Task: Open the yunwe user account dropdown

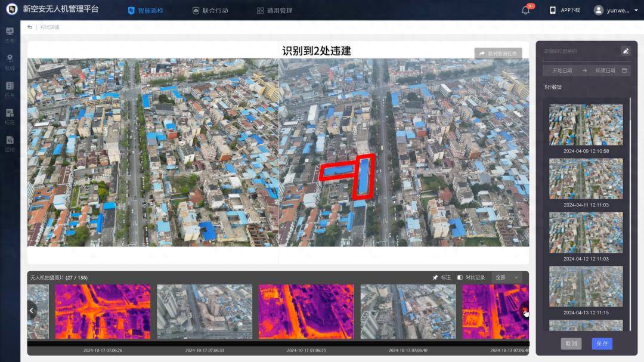Action: [616, 10]
